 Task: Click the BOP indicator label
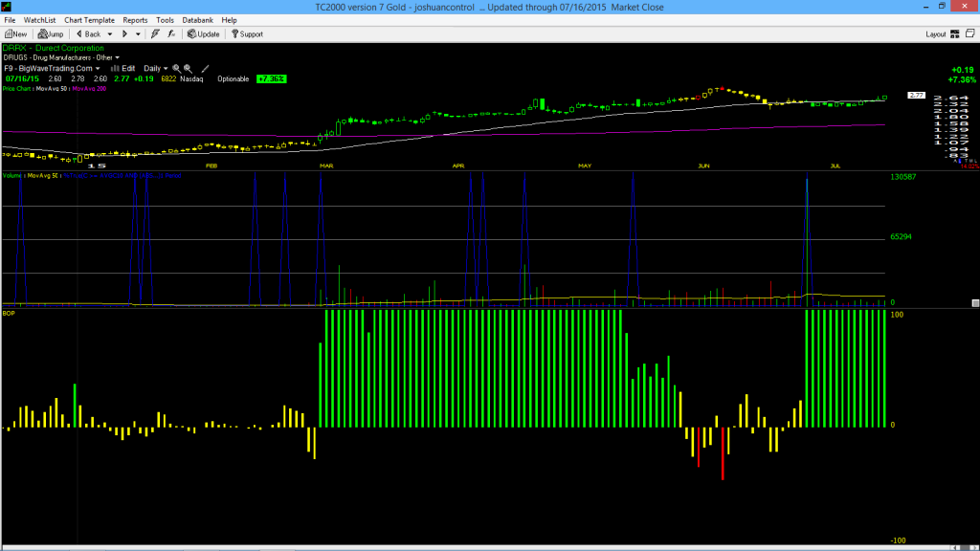click(9, 313)
